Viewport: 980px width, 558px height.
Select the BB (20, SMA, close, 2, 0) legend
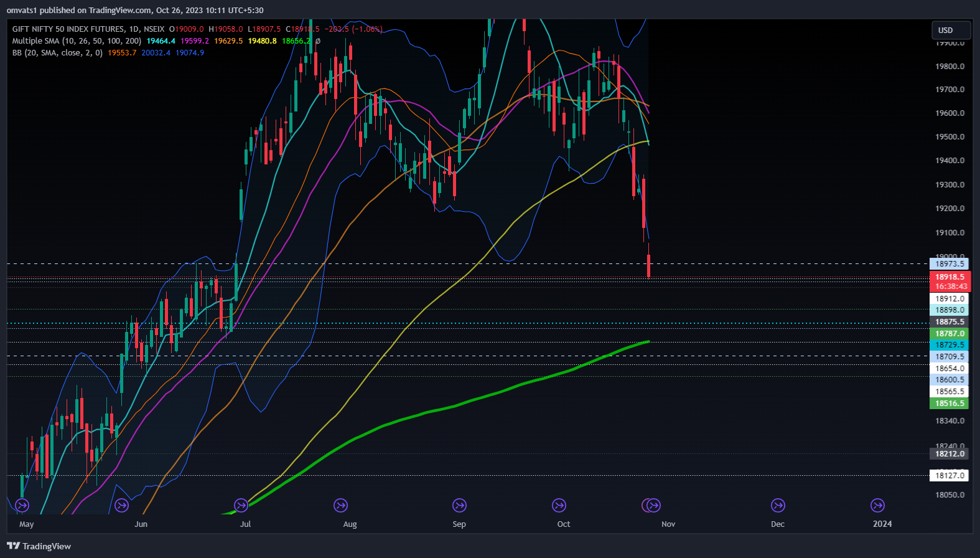coord(57,53)
